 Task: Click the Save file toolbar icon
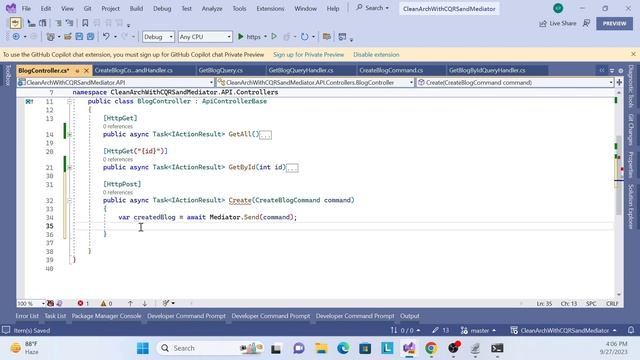click(x=79, y=37)
